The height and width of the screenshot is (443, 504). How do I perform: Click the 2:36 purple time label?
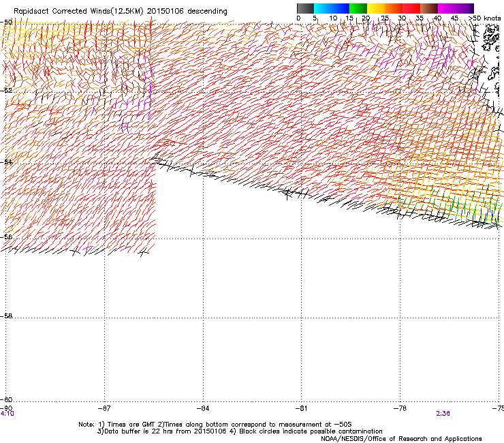coord(443,414)
